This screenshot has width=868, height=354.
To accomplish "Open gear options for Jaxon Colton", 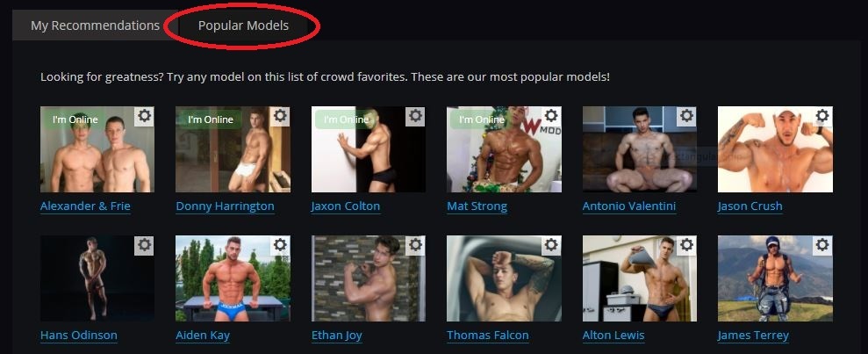I will [x=415, y=116].
